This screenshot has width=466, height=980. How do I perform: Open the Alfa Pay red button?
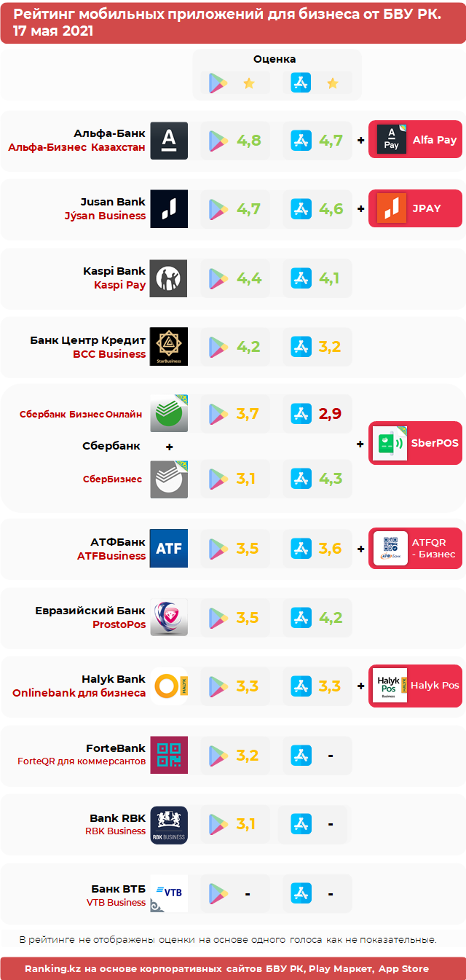coord(416,139)
